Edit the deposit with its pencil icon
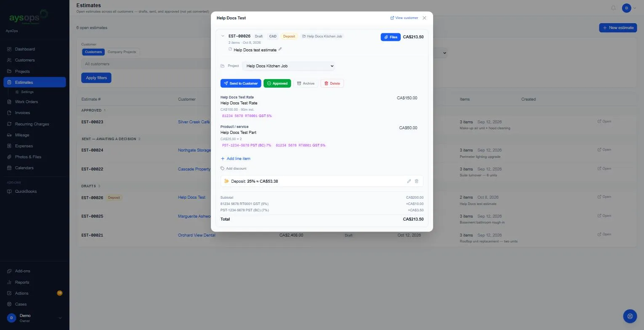The height and width of the screenshot is (330, 644). click(409, 181)
